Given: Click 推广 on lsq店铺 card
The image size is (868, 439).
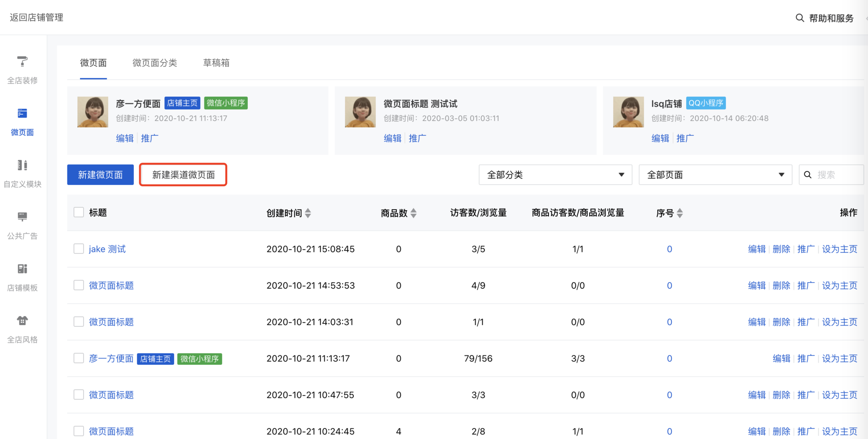Looking at the screenshot, I should pos(685,138).
